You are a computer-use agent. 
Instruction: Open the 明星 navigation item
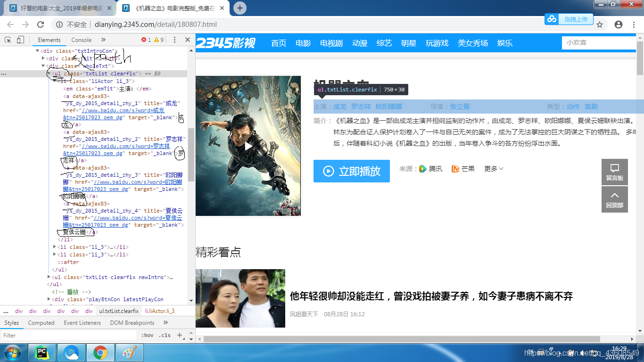point(409,43)
